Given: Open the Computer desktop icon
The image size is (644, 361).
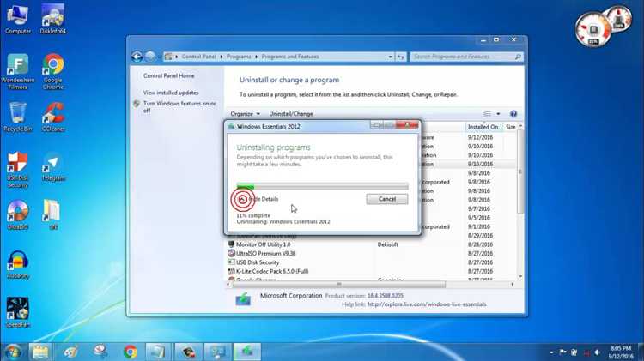Looking at the screenshot, I should 18,19.
